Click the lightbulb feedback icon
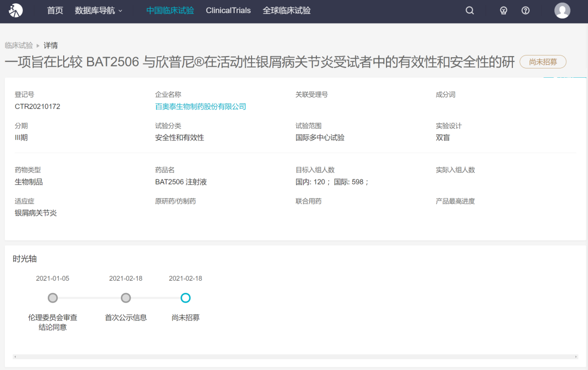The height and width of the screenshot is (370, 588). [x=504, y=10]
